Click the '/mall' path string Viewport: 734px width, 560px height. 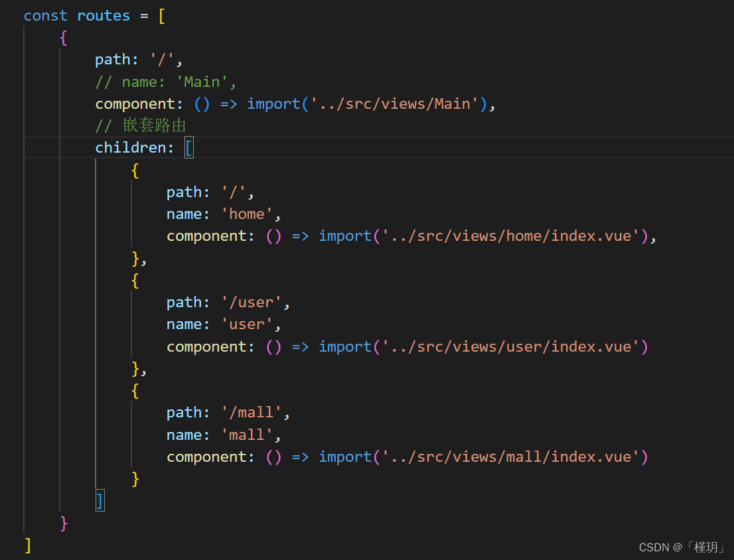coord(252,413)
